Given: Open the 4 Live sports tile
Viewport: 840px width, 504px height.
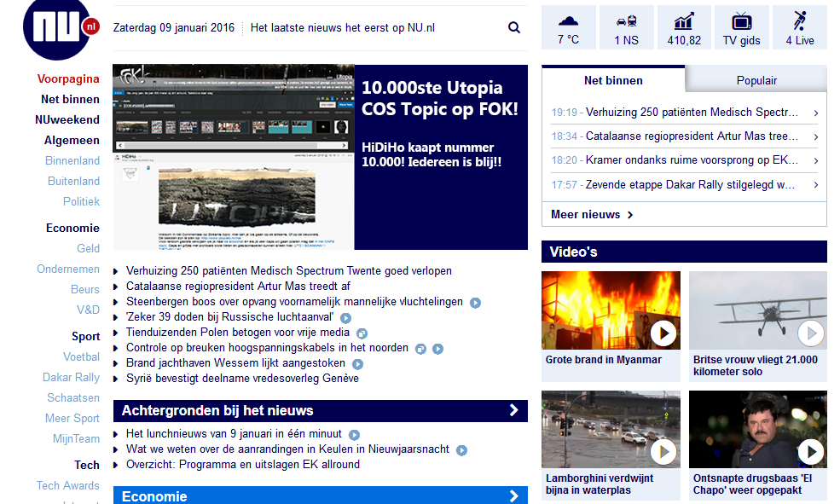Looking at the screenshot, I should click(x=800, y=27).
